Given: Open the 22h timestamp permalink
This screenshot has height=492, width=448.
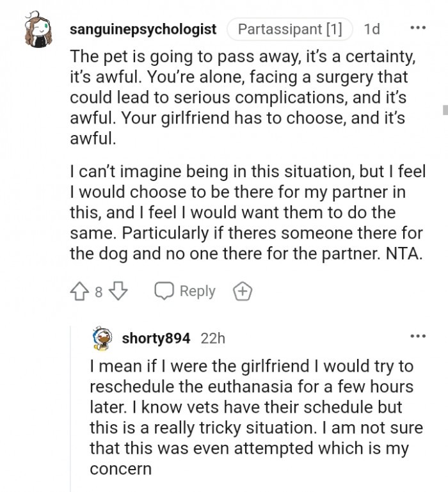Looking at the screenshot, I should click(212, 338).
